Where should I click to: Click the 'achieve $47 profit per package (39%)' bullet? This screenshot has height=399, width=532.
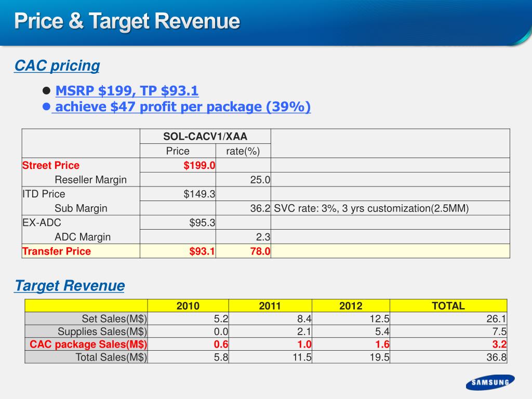[x=183, y=107]
